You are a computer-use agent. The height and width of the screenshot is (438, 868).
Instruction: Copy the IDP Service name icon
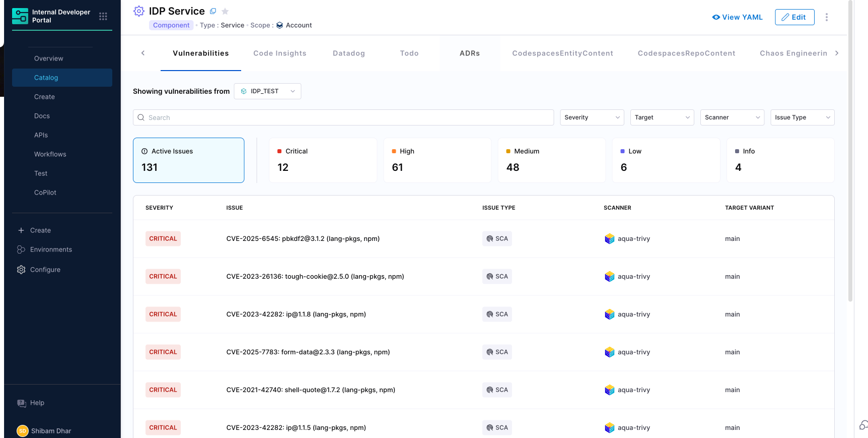(x=213, y=11)
